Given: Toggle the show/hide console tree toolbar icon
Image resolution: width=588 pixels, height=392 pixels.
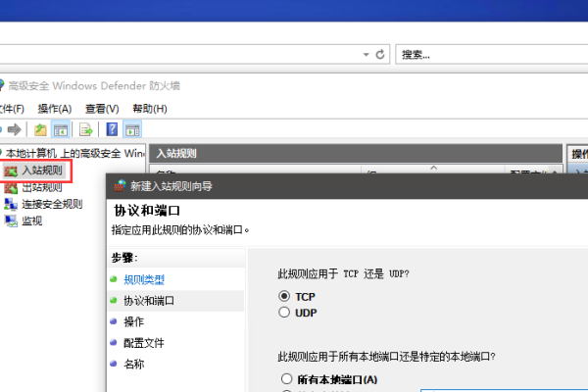Looking at the screenshot, I should 60,129.
